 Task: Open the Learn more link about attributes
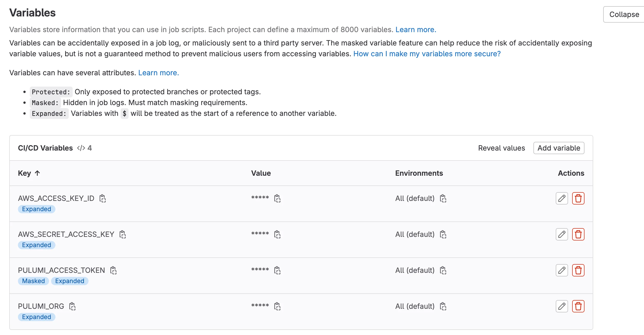pyautogui.click(x=158, y=73)
